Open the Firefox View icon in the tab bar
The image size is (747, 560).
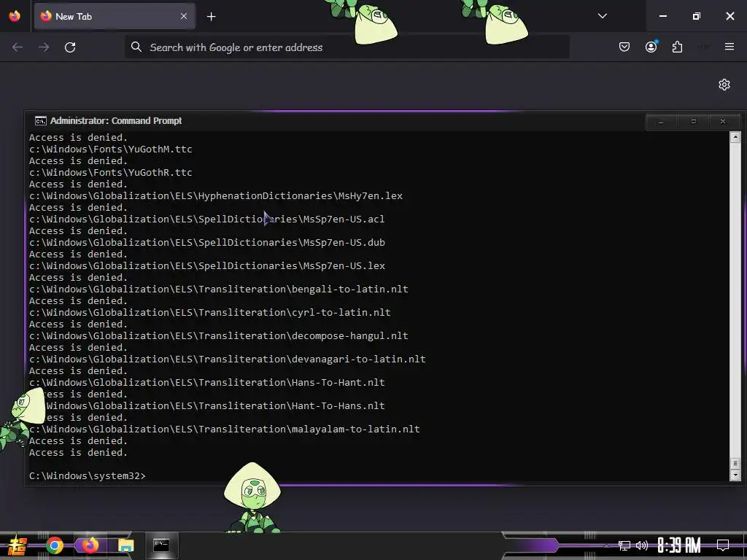[15, 16]
